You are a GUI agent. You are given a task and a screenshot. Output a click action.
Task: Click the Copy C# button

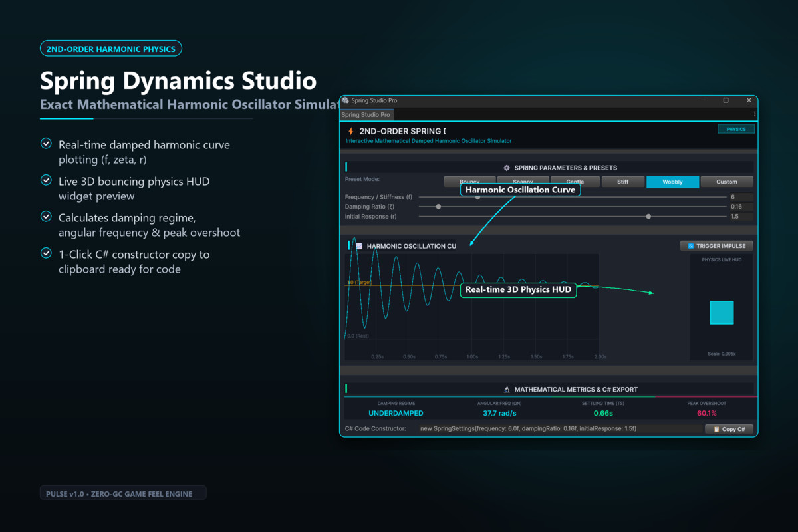[x=729, y=429]
